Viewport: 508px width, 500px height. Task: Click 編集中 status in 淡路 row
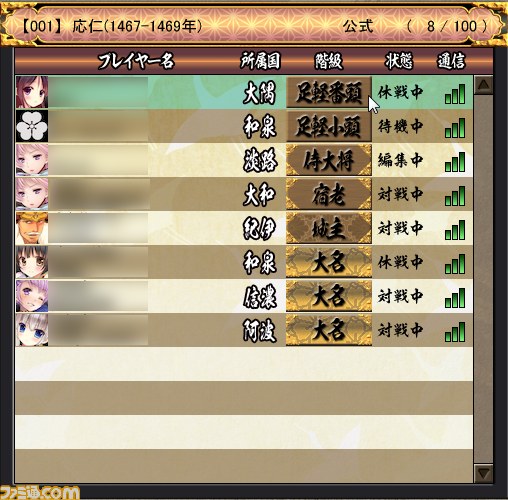click(x=400, y=160)
